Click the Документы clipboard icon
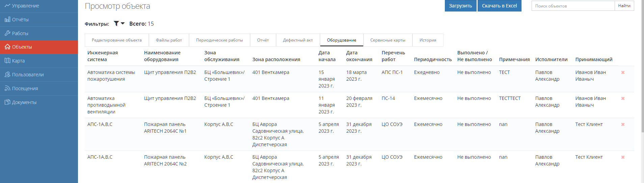This screenshot has height=183, width=644. (7, 102)
